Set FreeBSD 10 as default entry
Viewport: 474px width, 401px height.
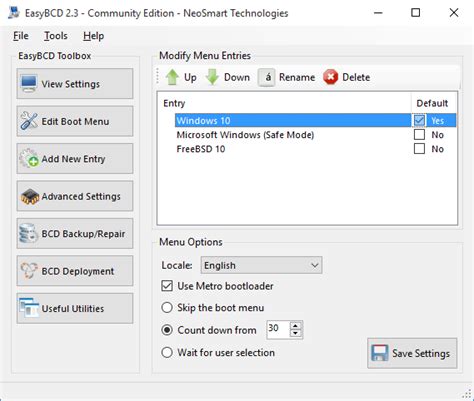point(419,149)
